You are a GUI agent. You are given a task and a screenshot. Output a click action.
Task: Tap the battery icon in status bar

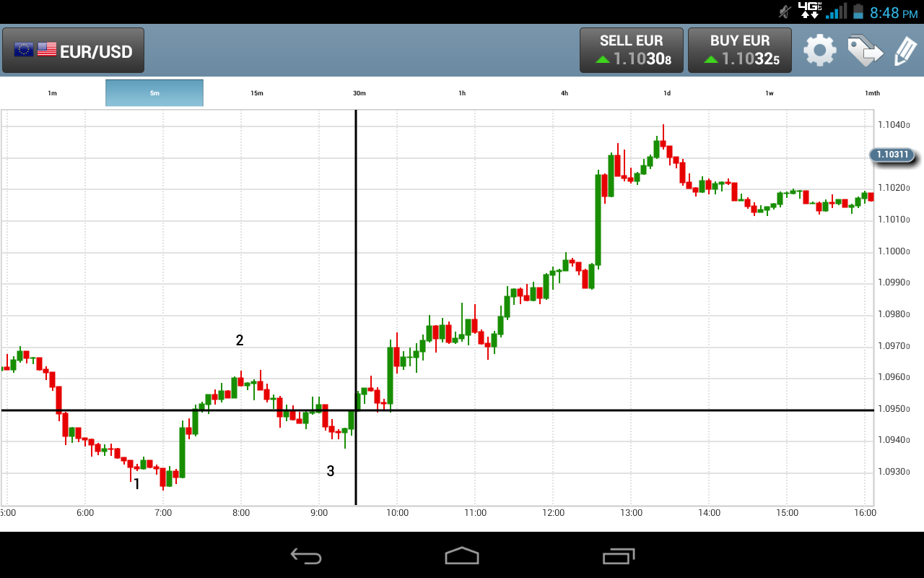(858, 12)
